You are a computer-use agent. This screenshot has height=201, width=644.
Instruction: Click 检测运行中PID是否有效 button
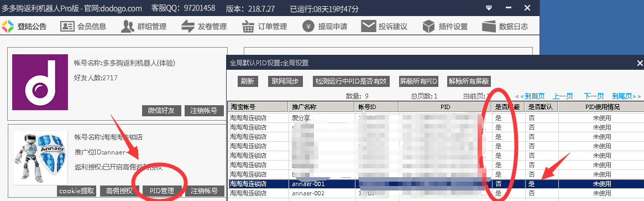(x=351, y=81)
